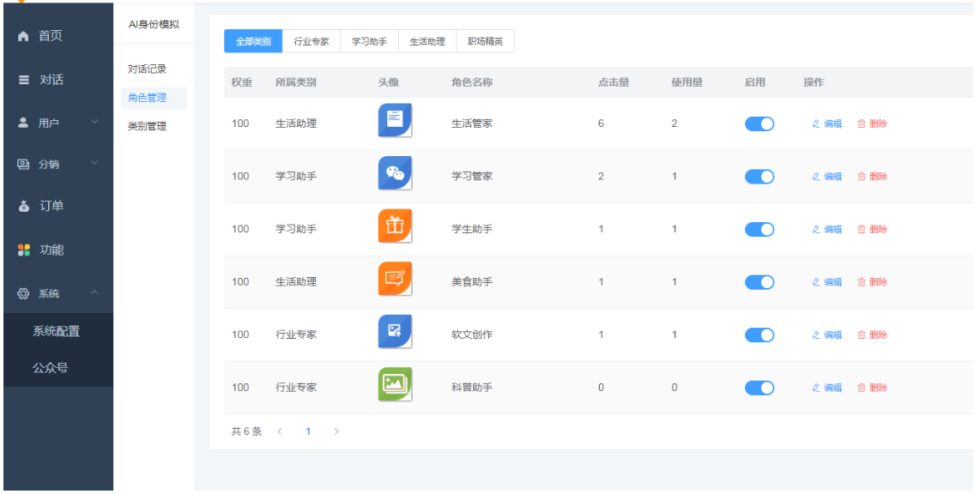Click pencil edit icon in 美食助手 row
The height and width of the screenshot is (494, 980).
pos(815,282)
